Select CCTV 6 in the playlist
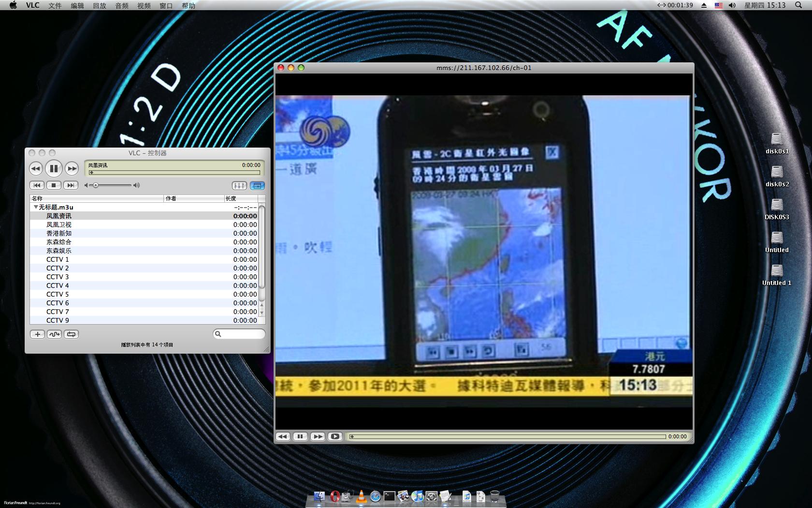 click(x=144, y=303)
